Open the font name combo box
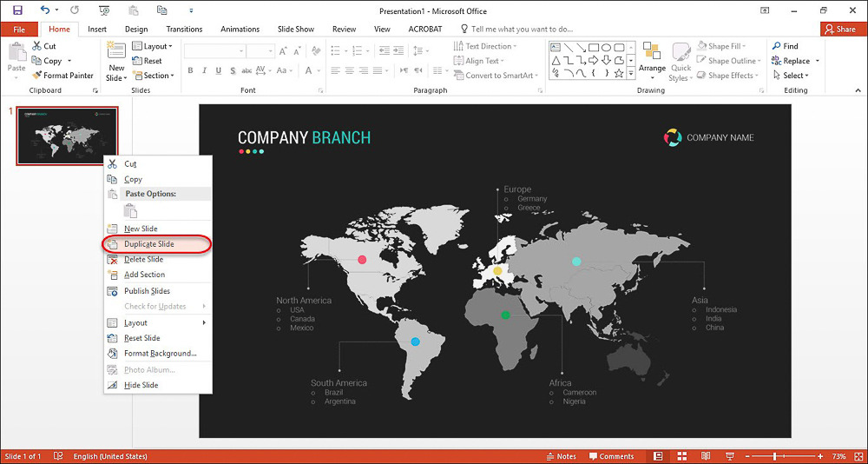Screen dimensions: 868x464 (x=214, y=51)
